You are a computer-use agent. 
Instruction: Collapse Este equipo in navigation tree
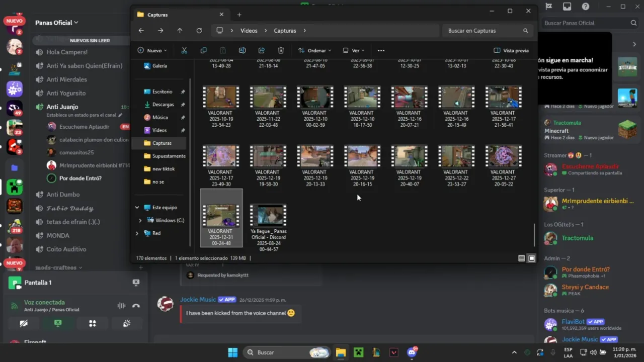pos(137,207)
